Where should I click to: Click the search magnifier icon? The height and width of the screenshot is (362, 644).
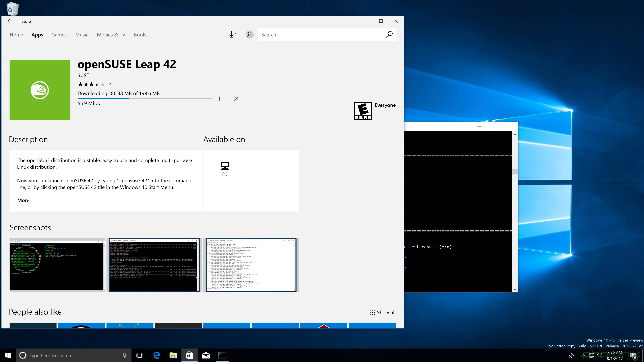(389, 35)
